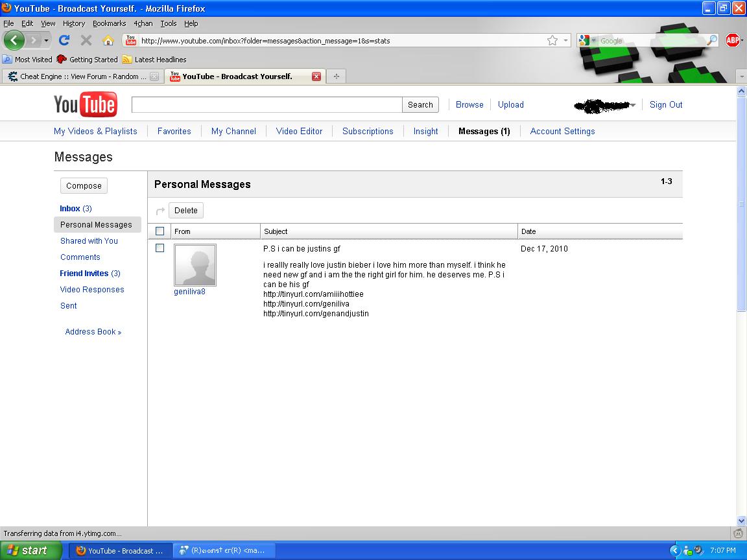The width and height of the screenshot is (747, 560).
Task: Open the Most Visited bookmarks folder
Action: [x=27, y=60]
